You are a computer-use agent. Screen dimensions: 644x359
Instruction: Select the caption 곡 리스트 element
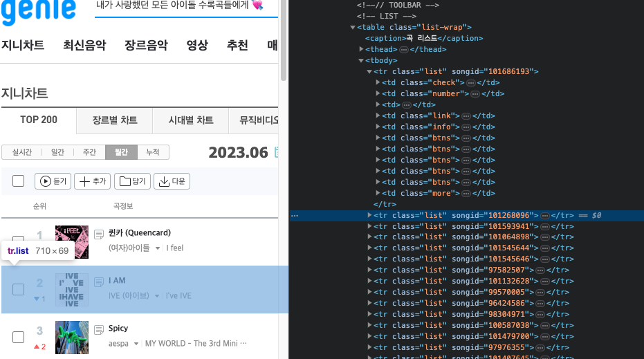[424, 38]
